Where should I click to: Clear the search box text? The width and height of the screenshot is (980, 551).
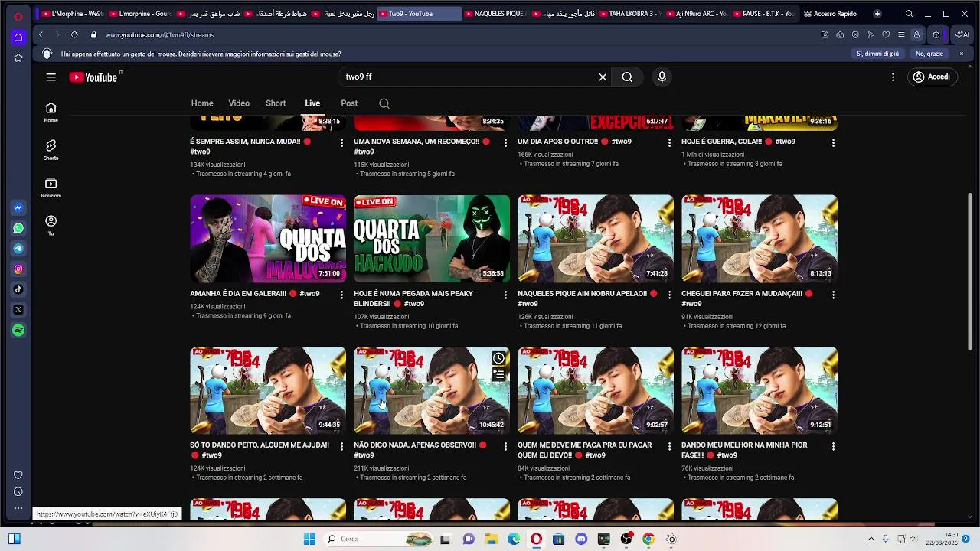[x=603, y=77]
